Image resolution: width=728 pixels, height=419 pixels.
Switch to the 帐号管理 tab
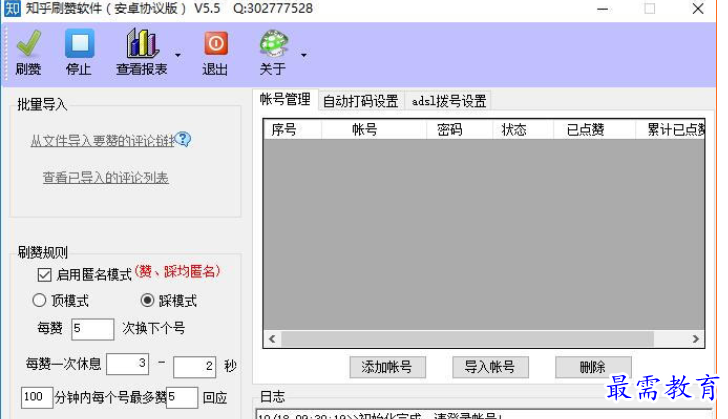pos(285,99)
